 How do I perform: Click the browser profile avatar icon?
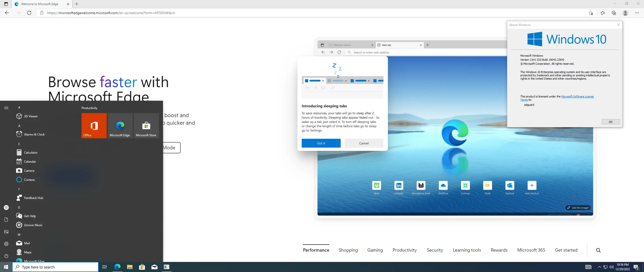(625, 13)
